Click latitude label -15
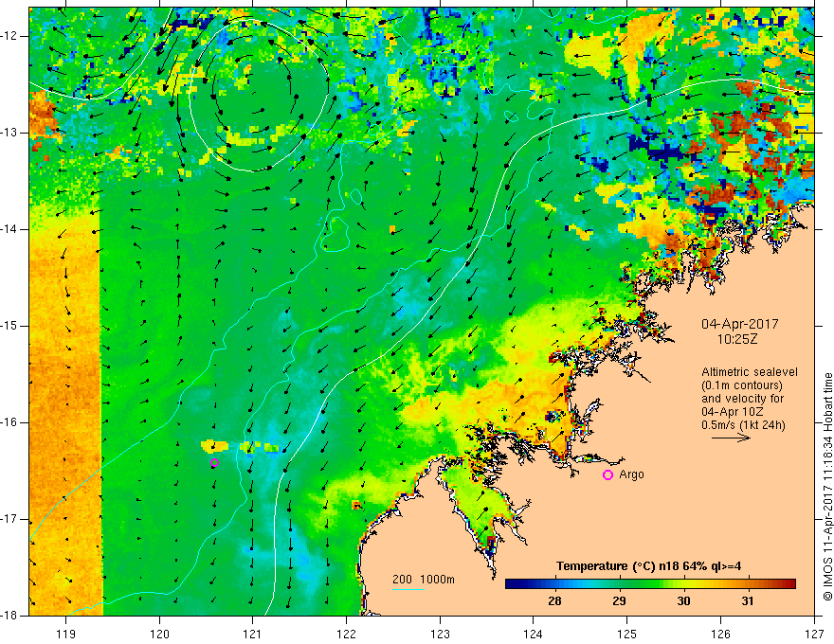Screen dimensions: 834x644 click(x=9, y=326)
